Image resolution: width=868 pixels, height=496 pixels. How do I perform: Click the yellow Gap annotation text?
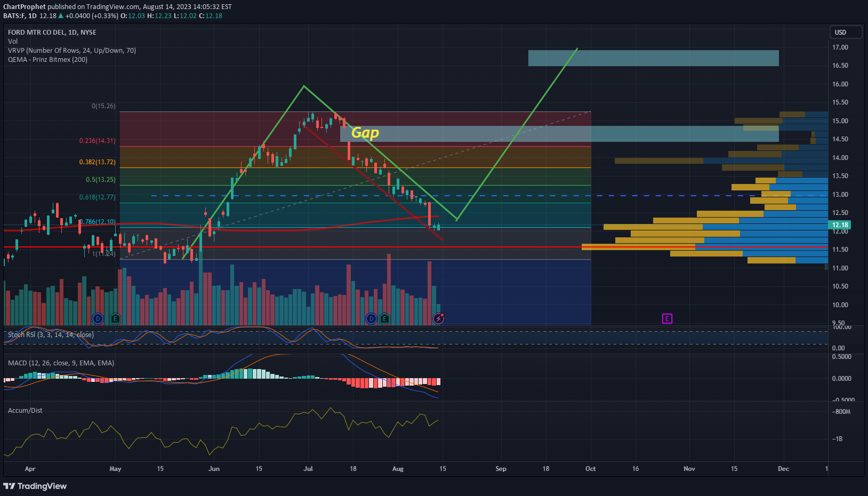pyautogui.click(x=365, y=133)
